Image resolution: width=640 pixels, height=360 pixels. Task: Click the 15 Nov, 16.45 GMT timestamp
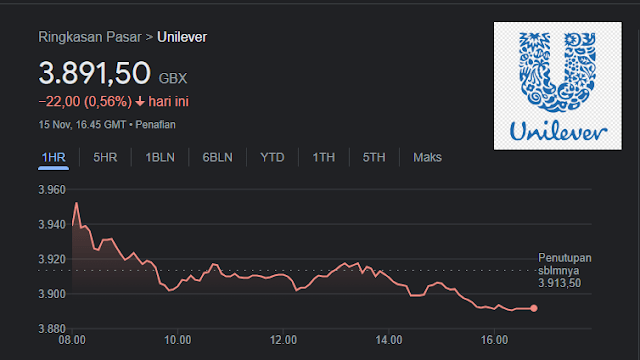(82, 125)
